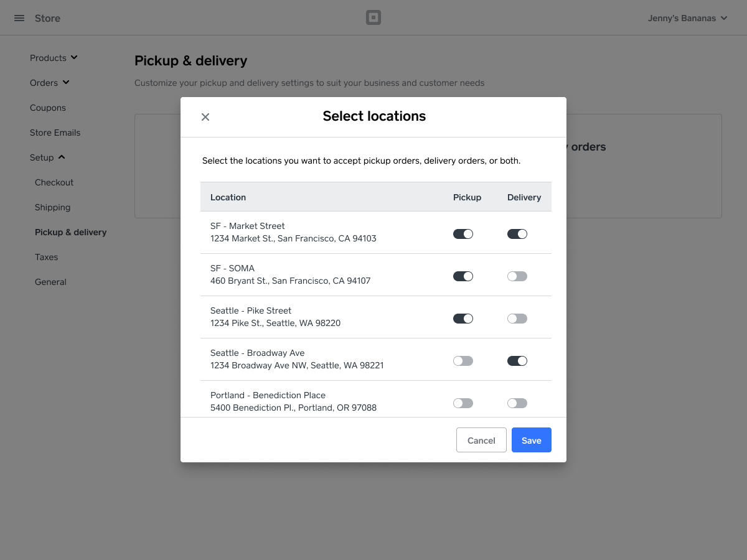
Task: Click the Select locations dialog title
Action: [374, 116]
